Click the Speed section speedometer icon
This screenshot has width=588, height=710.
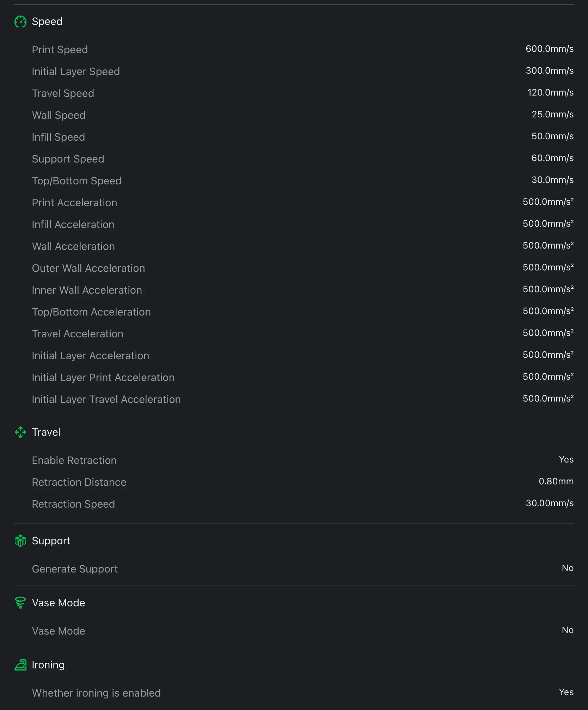coord(20,22)
